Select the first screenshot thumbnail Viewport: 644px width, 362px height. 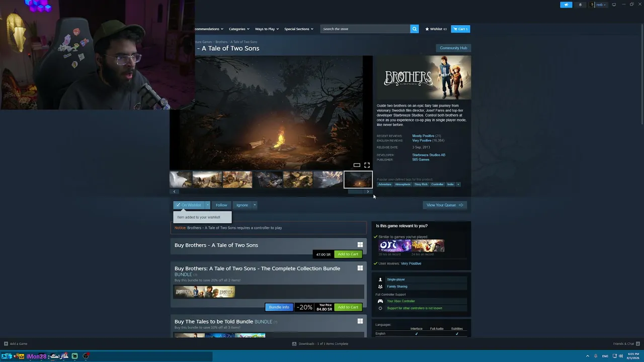[181, 179]
